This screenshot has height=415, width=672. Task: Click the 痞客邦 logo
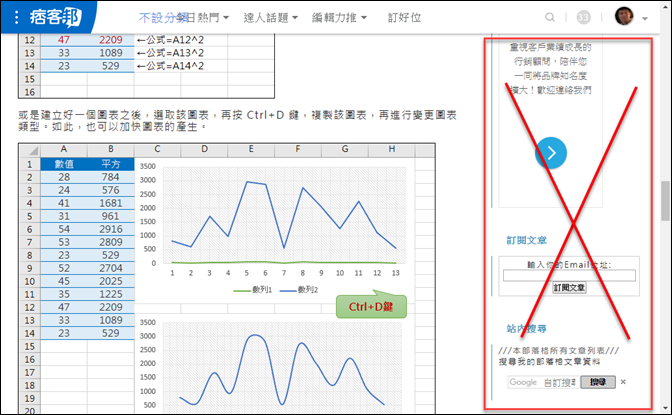click(x=55, y=17)
